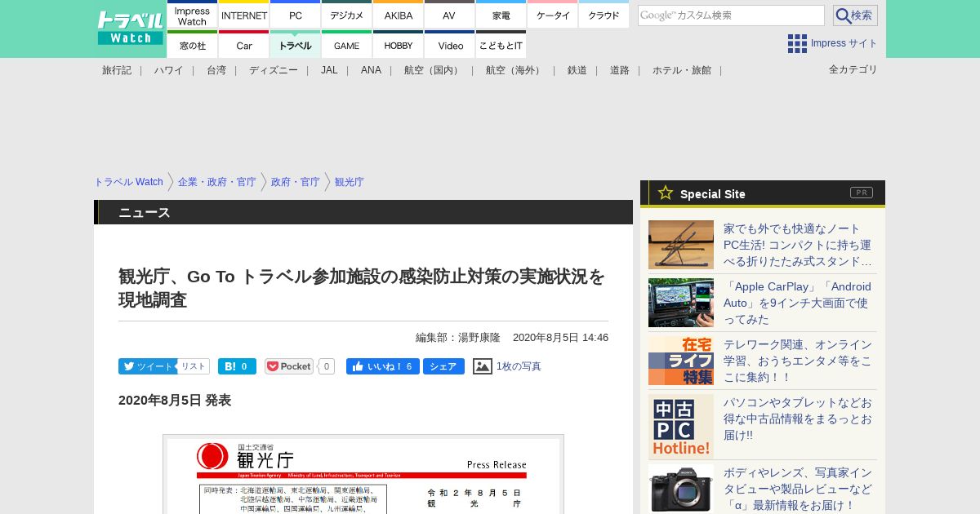Open the 旅行記 category
This screenshot has height=514, width=980.
click(x=117, y=70)
